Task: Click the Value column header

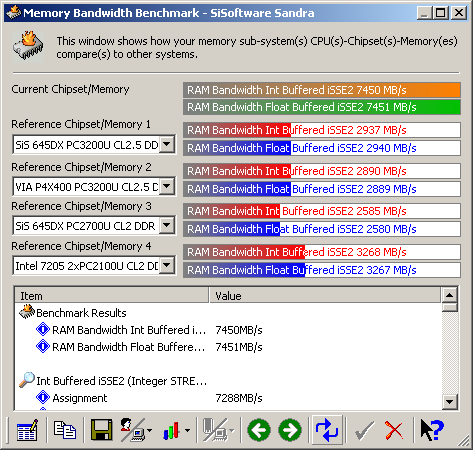Action: point(325,296)
